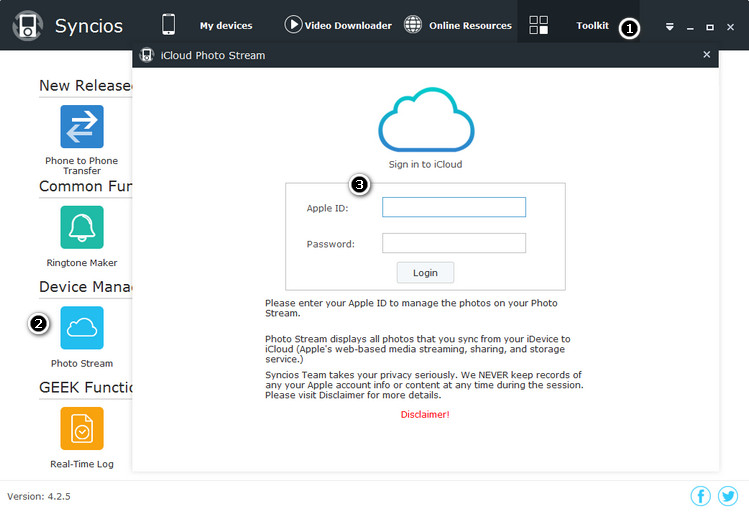Screen dimensions: 749x512
Task: Open the My devices tab
Action: pyautogui.click(x=226, y=26)
